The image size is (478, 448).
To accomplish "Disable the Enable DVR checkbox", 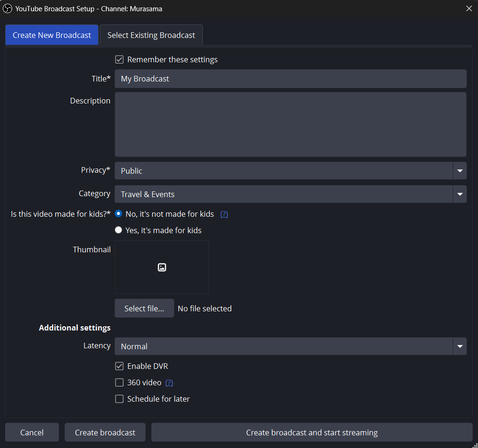I will pos(119,366).
